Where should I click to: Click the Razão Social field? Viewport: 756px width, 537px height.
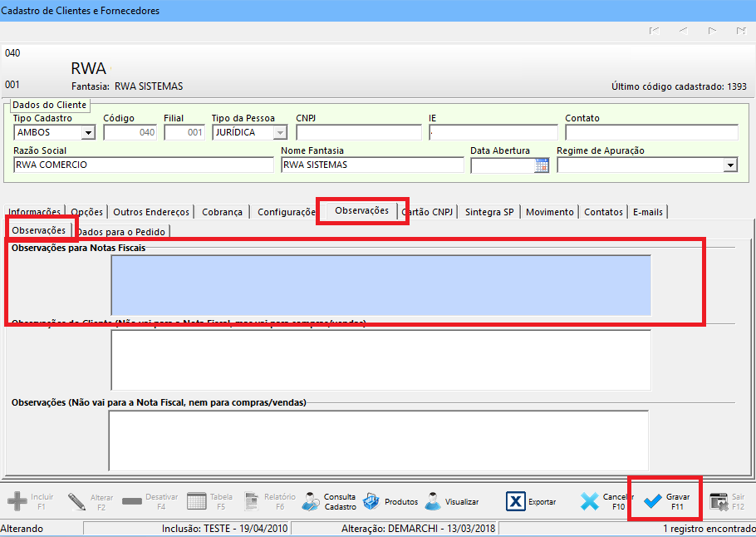tap(144, 165)
